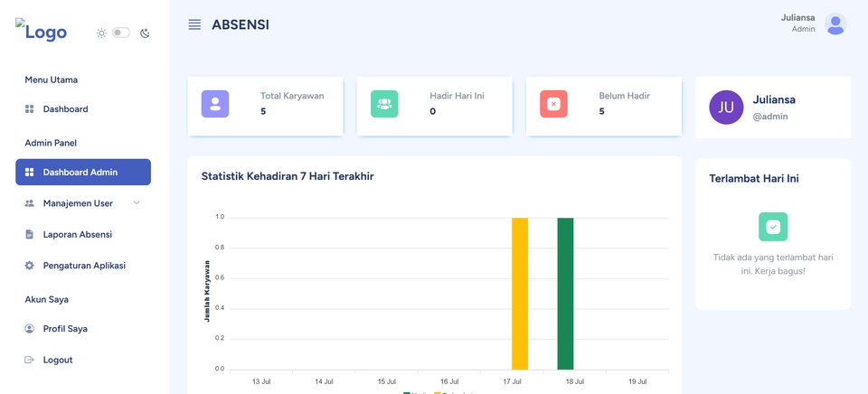This screenshot has width=868, height=394.
Task: Toggle the dark mode switch
Action: 121,33
